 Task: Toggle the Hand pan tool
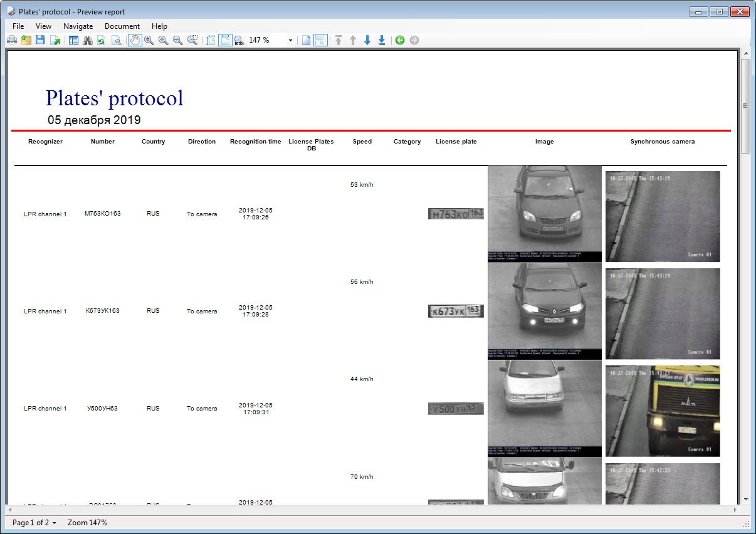coord(135,40)
